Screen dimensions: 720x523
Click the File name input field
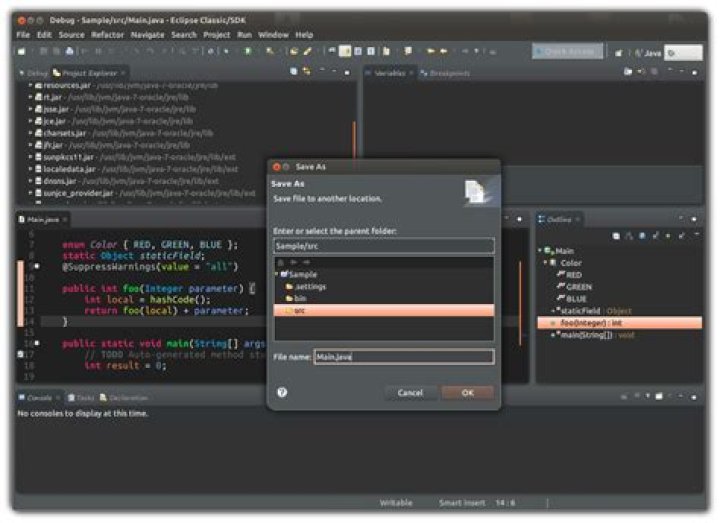coord(404,357)
